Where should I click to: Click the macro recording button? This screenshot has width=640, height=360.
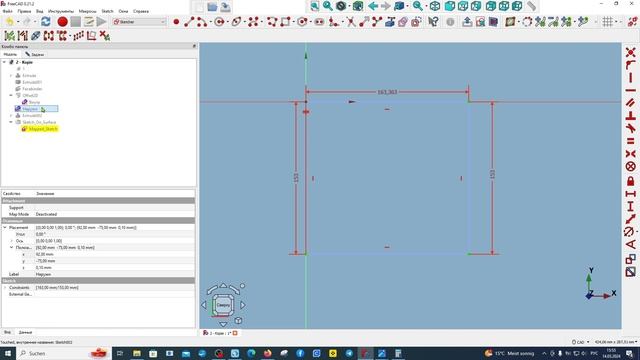62,22
